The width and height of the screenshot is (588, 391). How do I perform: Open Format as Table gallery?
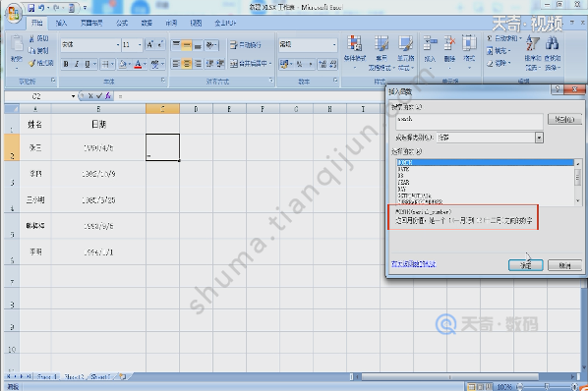[381, 53]
